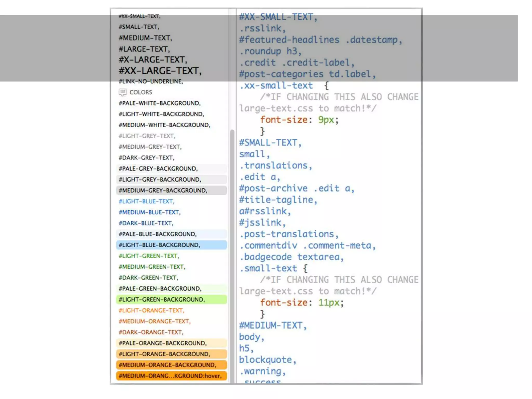Select #LIGHT-GREY-TEXT selector item
532x399 pixels.
(x=147, y=136)
